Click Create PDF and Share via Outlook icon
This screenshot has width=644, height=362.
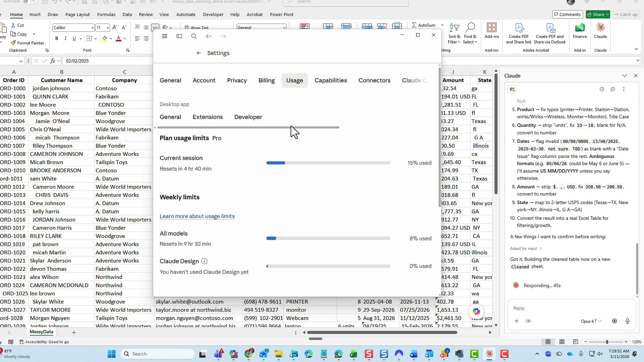click(550, 34)
